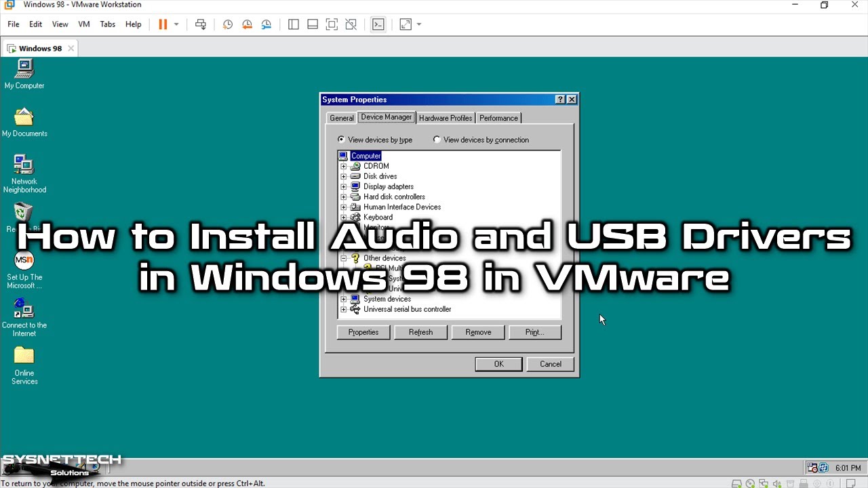
Task: Select the Computer root node
Action: pos(366,156)
